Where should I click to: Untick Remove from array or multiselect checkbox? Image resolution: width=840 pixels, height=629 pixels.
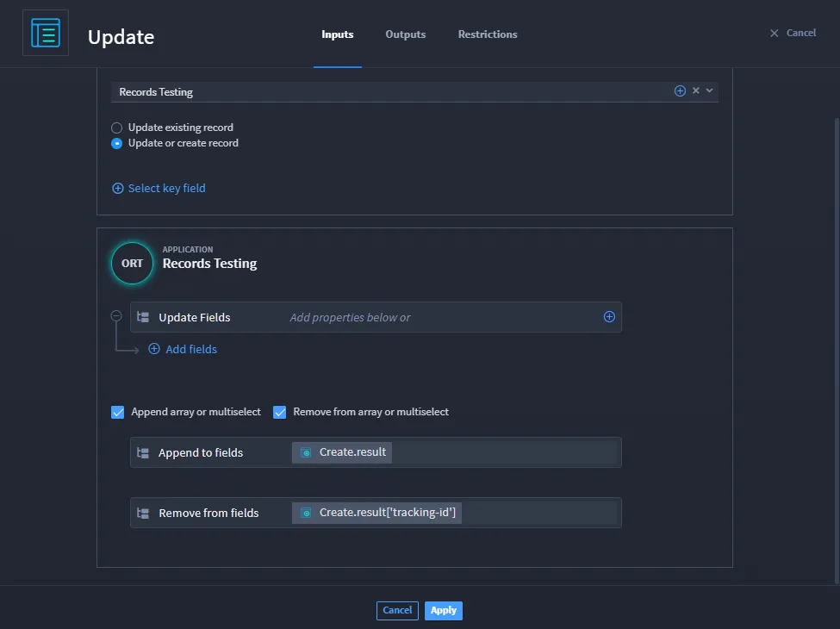(x=279, y=412)
